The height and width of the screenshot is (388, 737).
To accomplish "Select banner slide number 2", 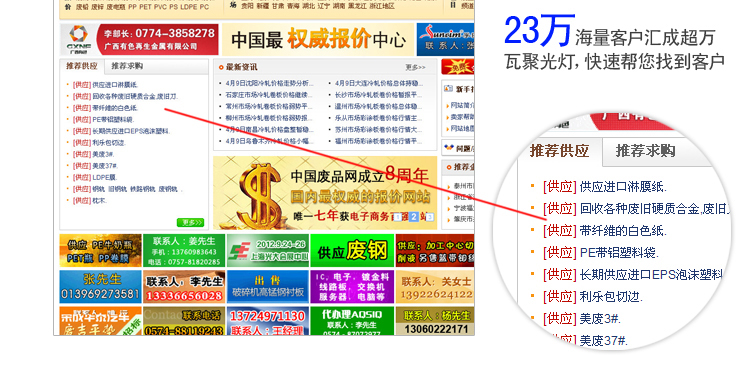I will click(x=414, y=217).
